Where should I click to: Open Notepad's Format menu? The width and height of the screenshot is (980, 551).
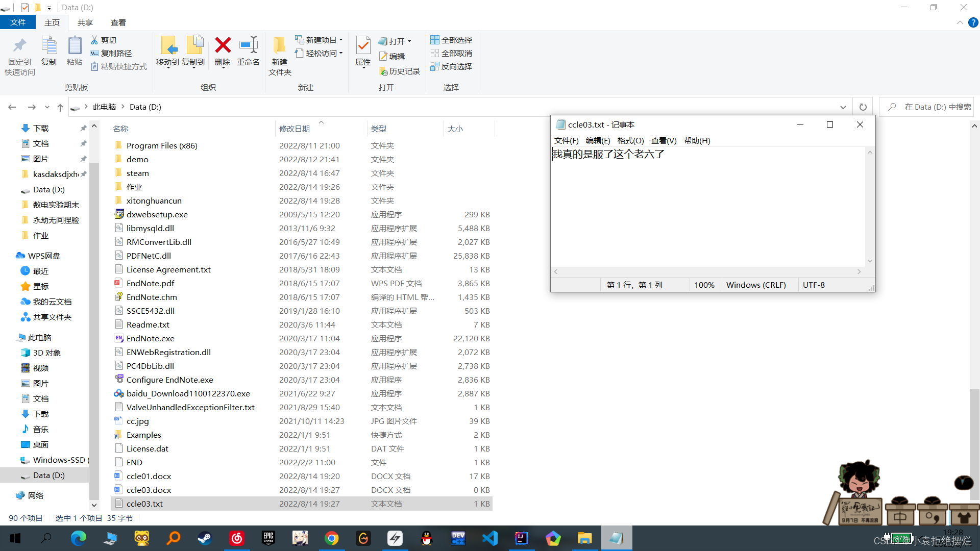point(630,140)
